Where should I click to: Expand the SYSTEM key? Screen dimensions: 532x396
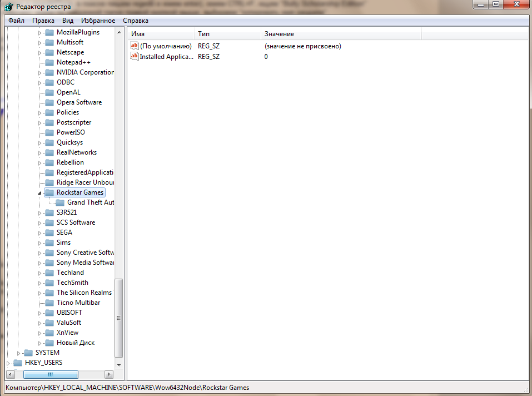tap(19, 353)
